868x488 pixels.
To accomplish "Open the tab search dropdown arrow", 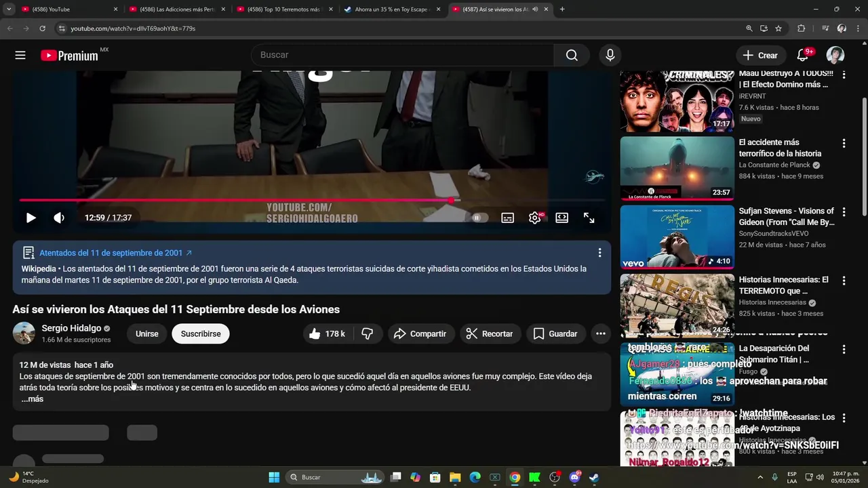I will [9, 9].
